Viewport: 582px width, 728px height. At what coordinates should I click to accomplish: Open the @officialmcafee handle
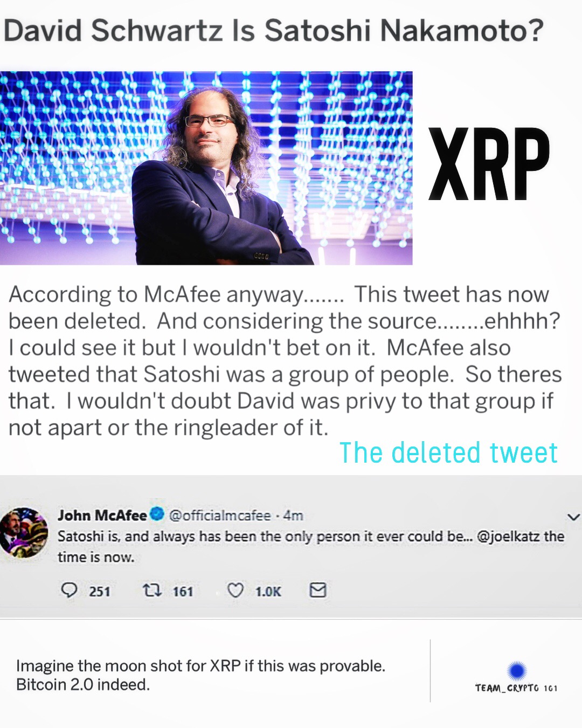(x=220, y=516)
